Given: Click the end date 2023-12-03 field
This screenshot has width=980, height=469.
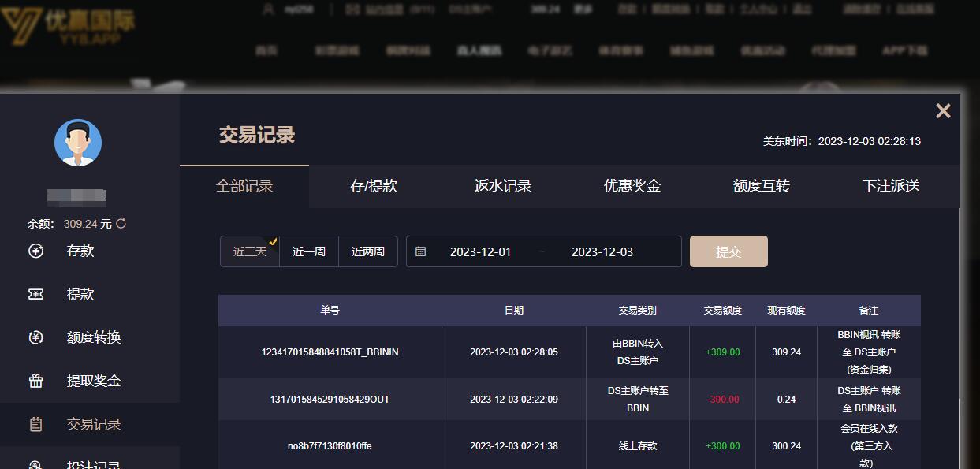Looking at the screenshot, I should point(602,252).
